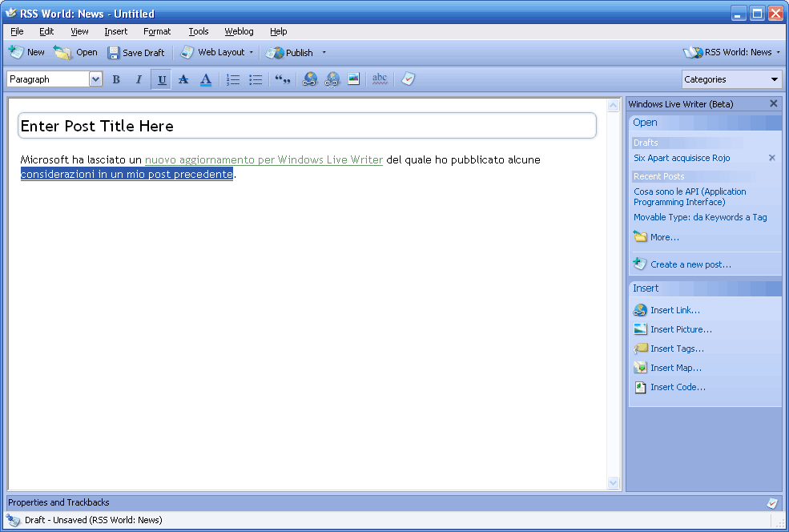This screenshot has width=789, height=532.
Task: Click the Publish button
Action: coord(289,52)
